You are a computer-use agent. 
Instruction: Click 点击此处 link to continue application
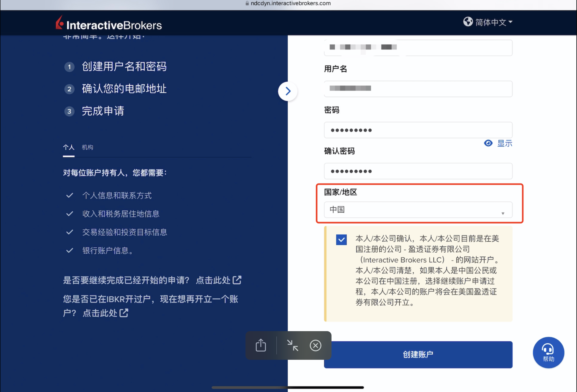[x=218, y=280]
